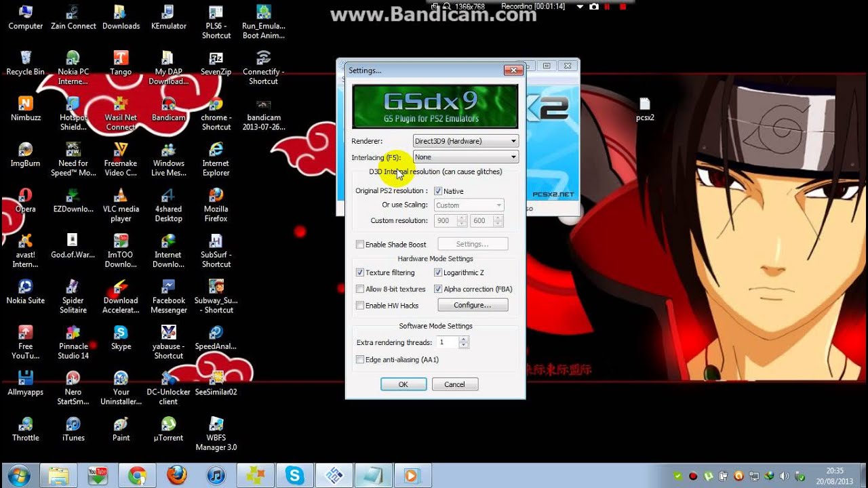
Task: Open Firefox from the taskbar
Action: coord(176,476)
